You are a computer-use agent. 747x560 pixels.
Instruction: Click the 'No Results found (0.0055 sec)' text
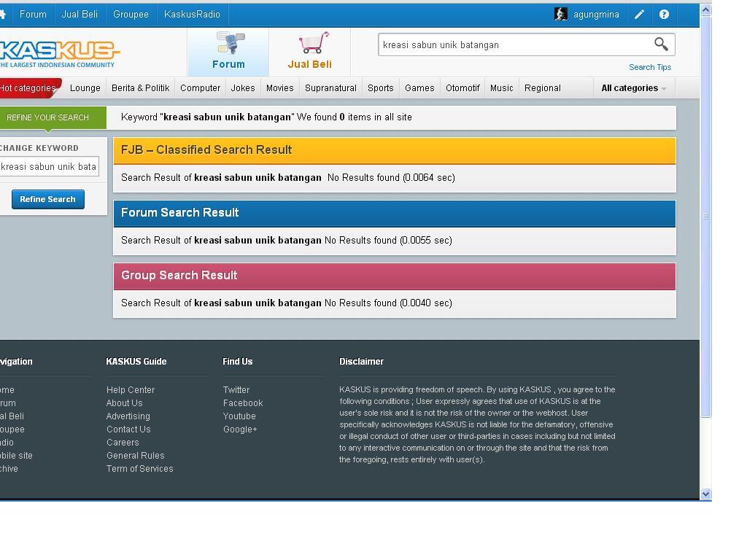388,241
